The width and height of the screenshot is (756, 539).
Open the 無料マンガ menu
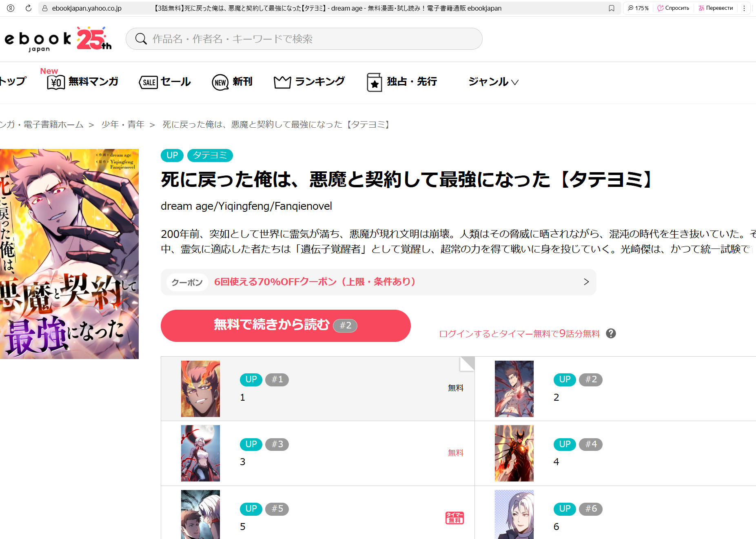(83, 82)
